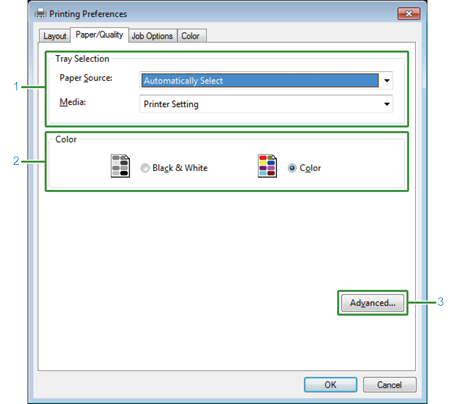466x404 pixels.
Task: Switch to the Job Options tab
Action: (152, 36)
